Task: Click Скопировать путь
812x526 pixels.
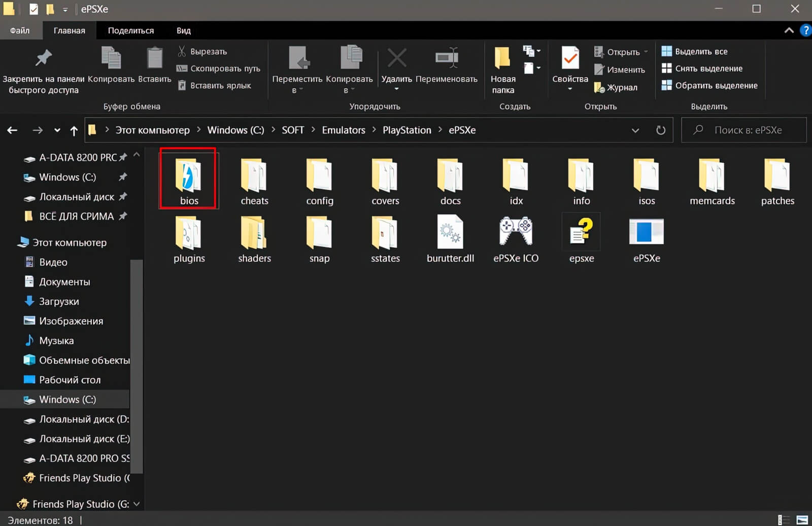Action: [x=218, y=68]
